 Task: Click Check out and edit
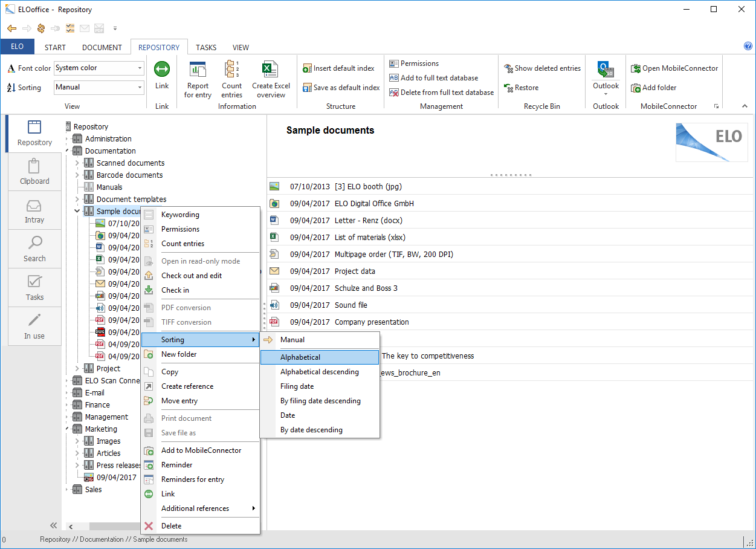[200, 276]
